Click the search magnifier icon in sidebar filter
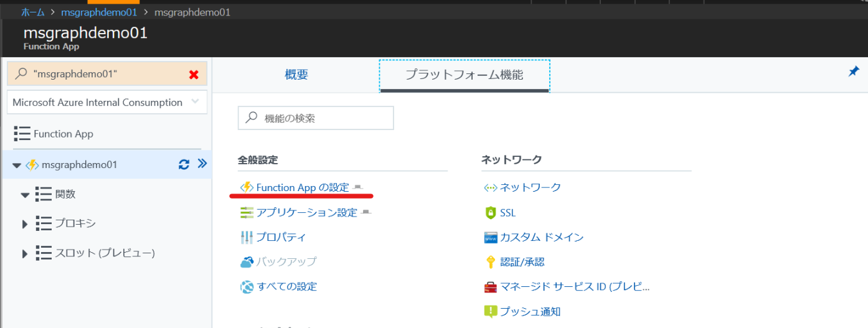 click(x=21, y=74)
